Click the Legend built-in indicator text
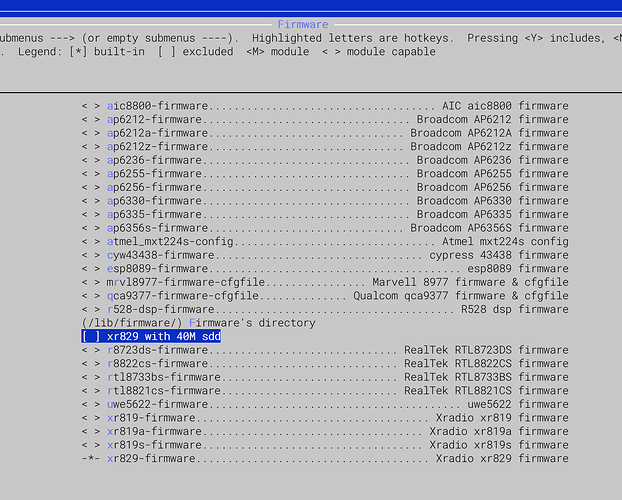The image size is (622, 500). pyautogui.click(x=107, y=52)
